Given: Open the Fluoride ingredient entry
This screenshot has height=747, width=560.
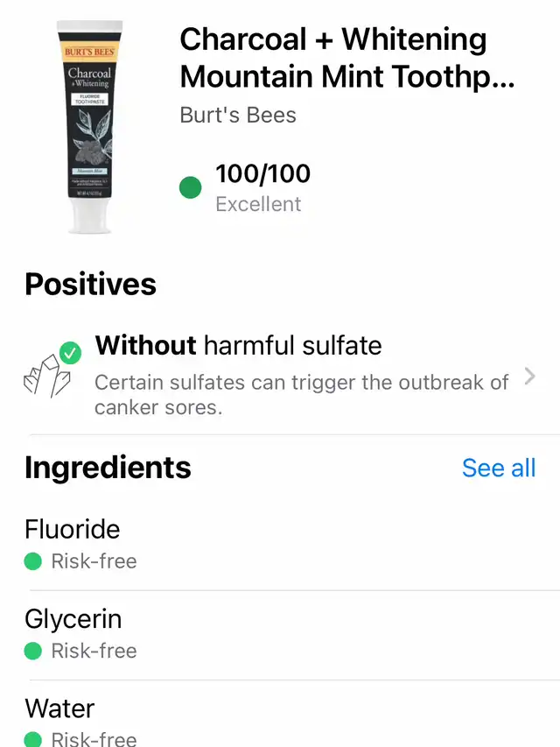Looking at the screenshot, I should click(73, 529).
